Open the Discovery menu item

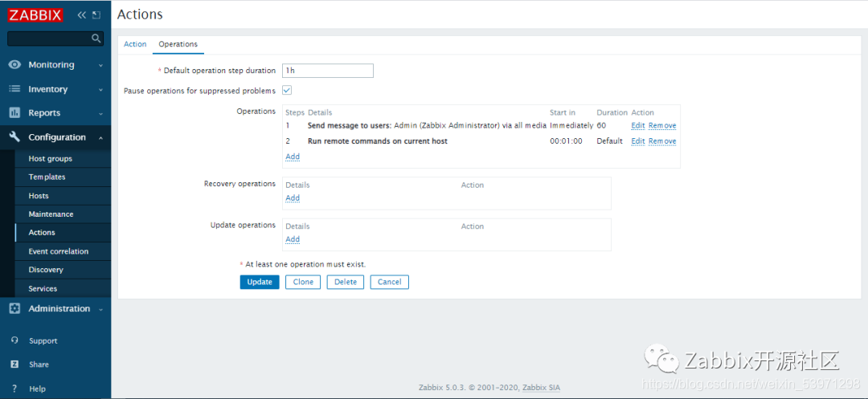46,270
